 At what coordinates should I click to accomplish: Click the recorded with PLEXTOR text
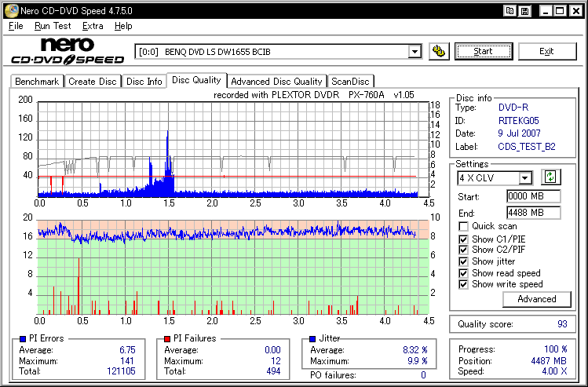click(x=314, y=95)
